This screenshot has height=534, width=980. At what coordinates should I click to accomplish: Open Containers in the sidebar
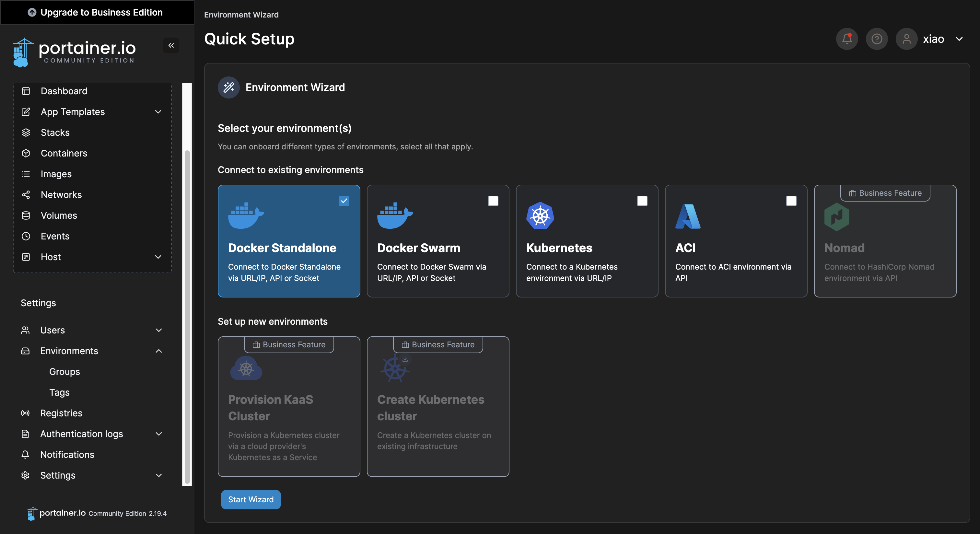click(x=92, y=153)
